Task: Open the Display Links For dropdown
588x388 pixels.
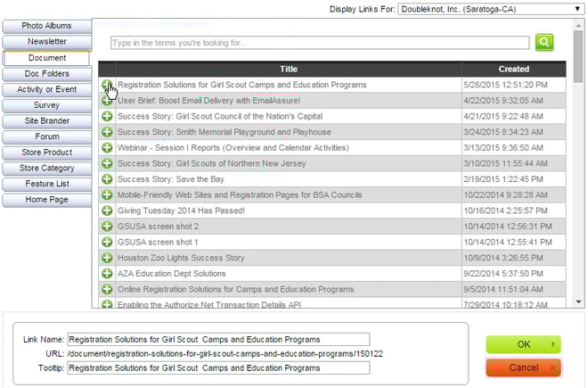Action: [491, 9]
